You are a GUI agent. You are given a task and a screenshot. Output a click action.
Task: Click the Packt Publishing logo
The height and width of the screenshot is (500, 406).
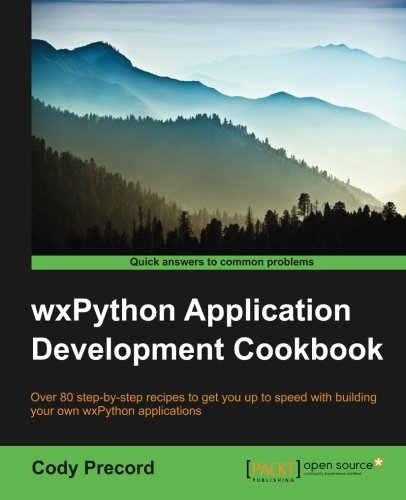pos(273,471)
